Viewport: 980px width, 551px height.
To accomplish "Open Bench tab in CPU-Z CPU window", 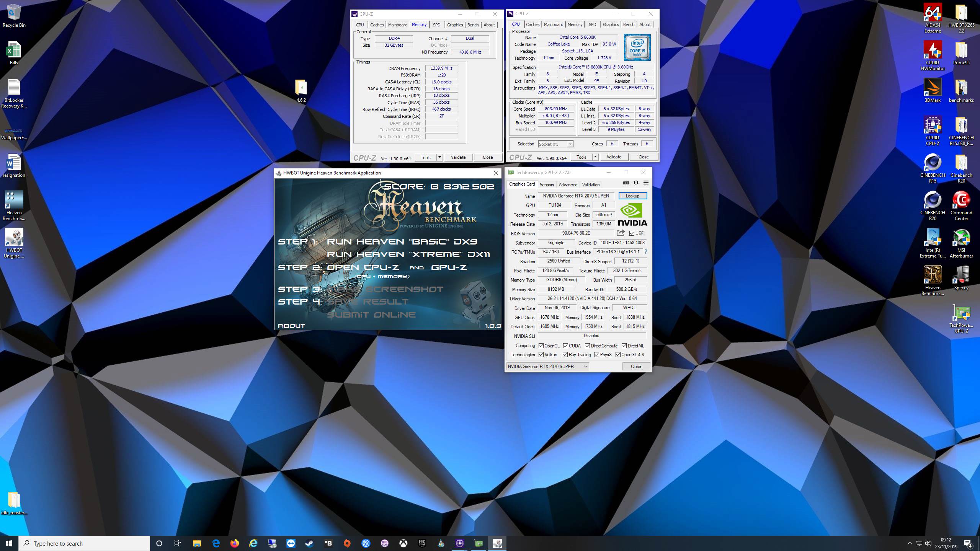I will point(629,24).
